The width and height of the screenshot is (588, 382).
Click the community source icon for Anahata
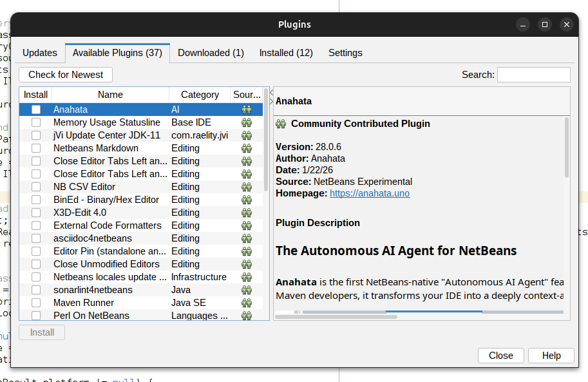pos(246,110)
